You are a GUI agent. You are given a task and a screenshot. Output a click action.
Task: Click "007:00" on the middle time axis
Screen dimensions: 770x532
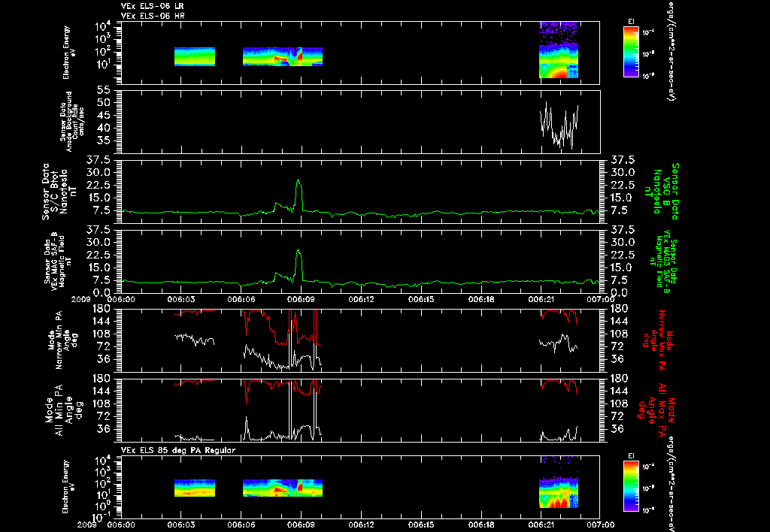click(x=601, y=299)
